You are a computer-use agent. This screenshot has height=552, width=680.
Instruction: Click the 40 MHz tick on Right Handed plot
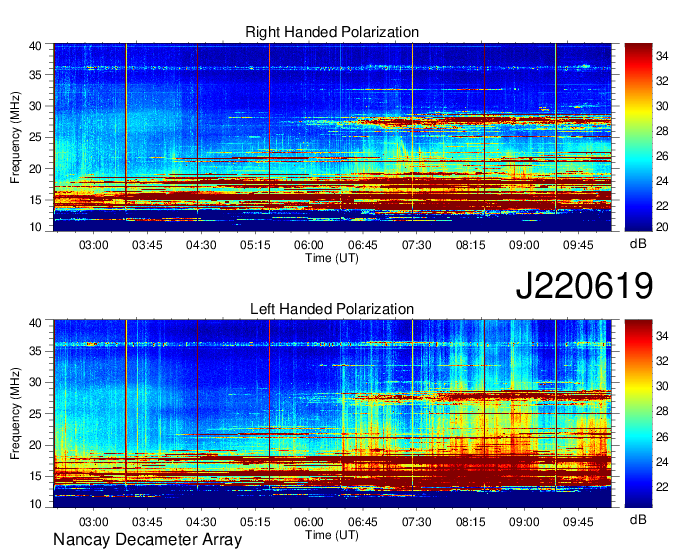point(35,46)
